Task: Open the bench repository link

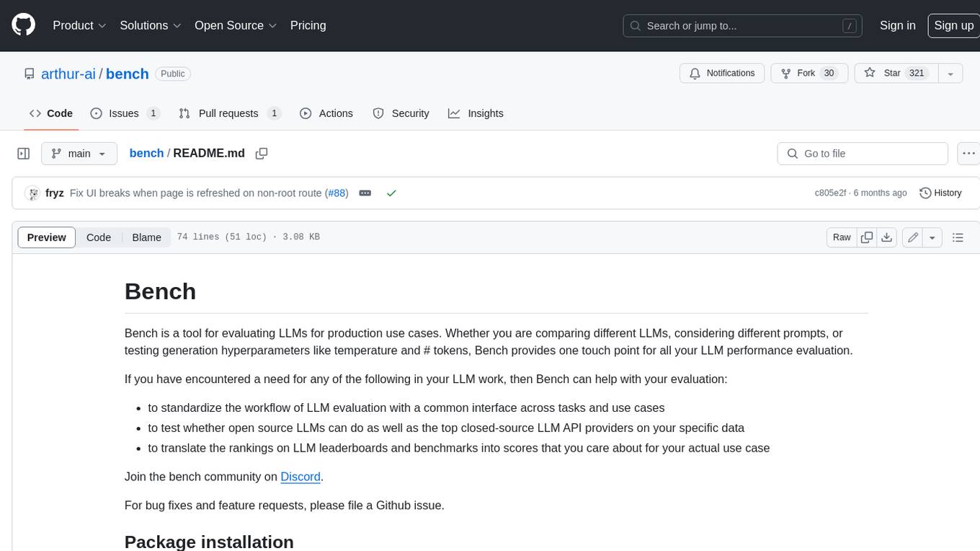Action: point(127,74)
